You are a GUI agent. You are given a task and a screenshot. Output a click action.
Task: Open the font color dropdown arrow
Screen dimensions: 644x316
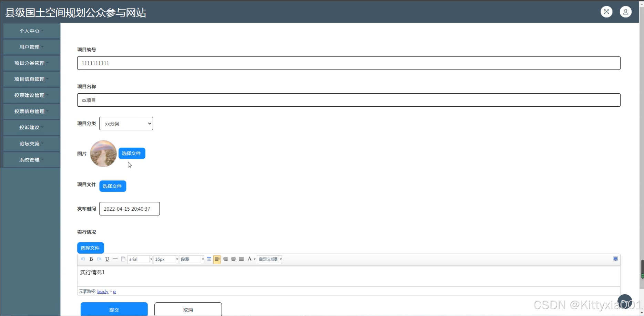(x=255, y=259)
